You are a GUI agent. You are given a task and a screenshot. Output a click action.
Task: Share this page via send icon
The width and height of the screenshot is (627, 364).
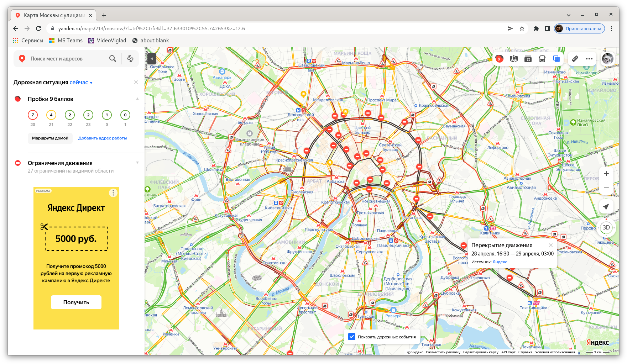pyautogui.click(x=510, y=28)
